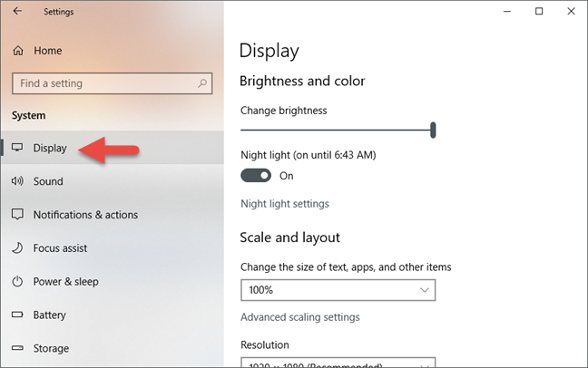Open the Resolution dropdown

(x=338, y=363)
